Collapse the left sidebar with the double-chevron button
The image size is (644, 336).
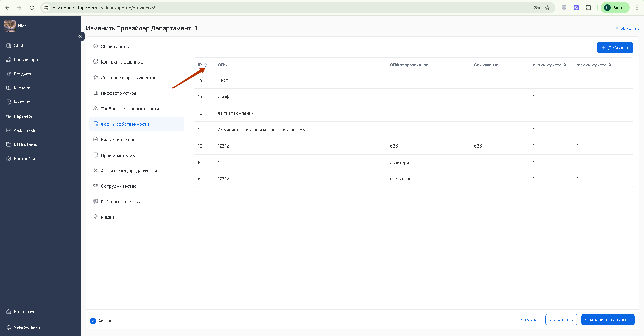[x=80, y=36]
